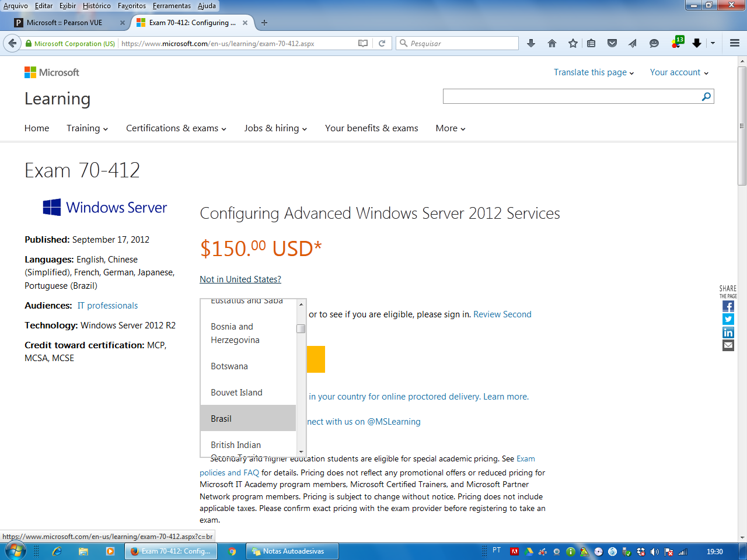
Task: Open Windows Explorer folder from taskbar
Action: coord(83,551)
